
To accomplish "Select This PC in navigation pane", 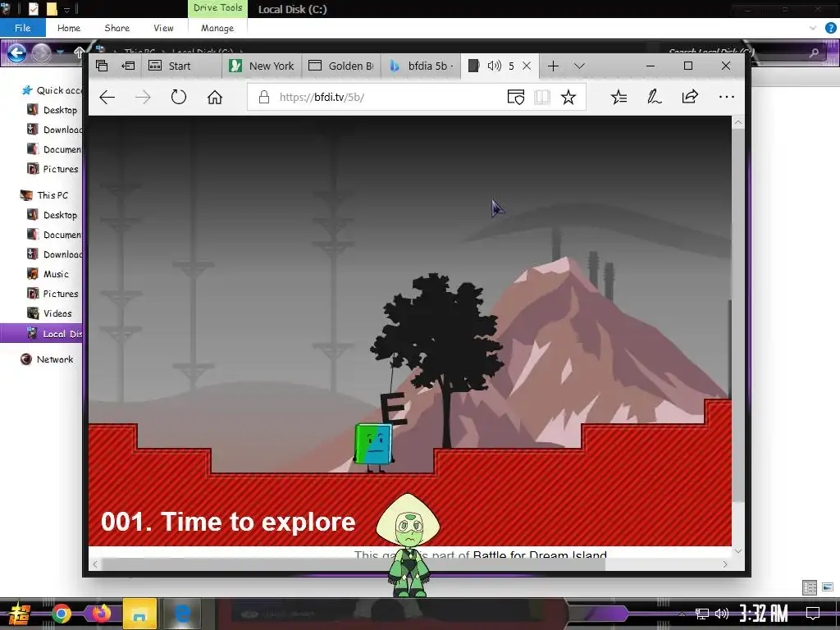I will [44, 195].
